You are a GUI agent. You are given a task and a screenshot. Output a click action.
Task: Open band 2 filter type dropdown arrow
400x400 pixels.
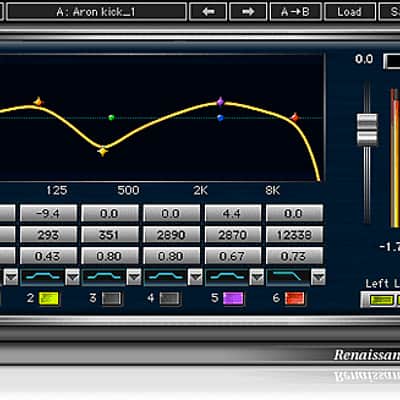(72, 277)
